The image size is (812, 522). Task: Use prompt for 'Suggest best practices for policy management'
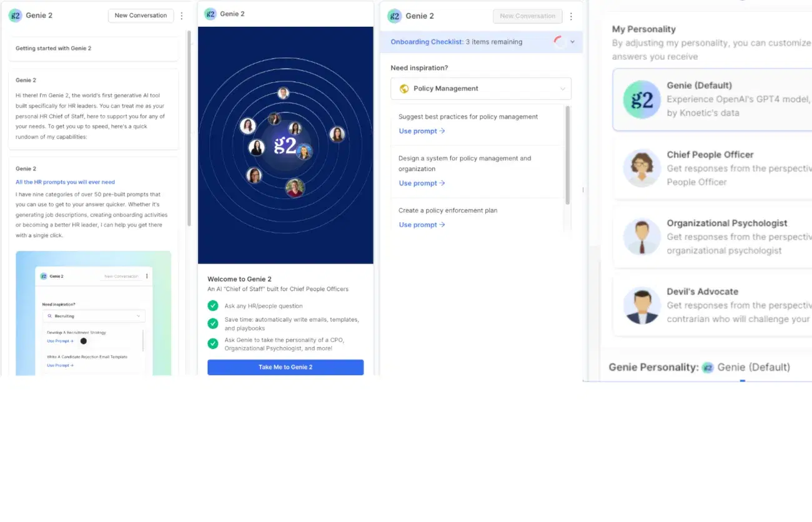(422, 131)
